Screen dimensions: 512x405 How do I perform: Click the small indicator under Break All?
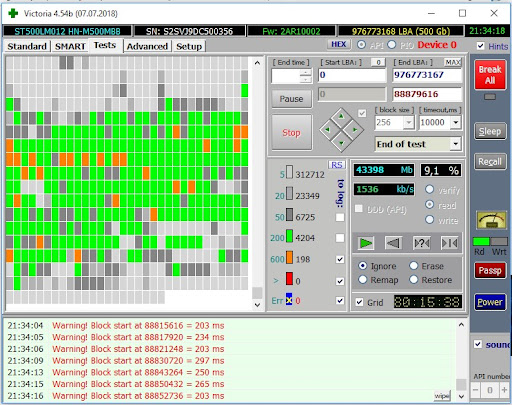click(490, 97)
